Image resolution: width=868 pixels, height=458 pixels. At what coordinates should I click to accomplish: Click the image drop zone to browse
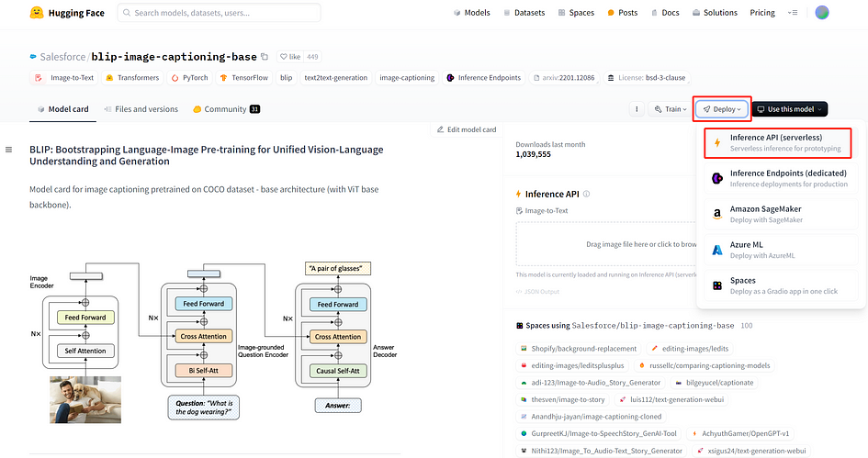tap(606, 244)
